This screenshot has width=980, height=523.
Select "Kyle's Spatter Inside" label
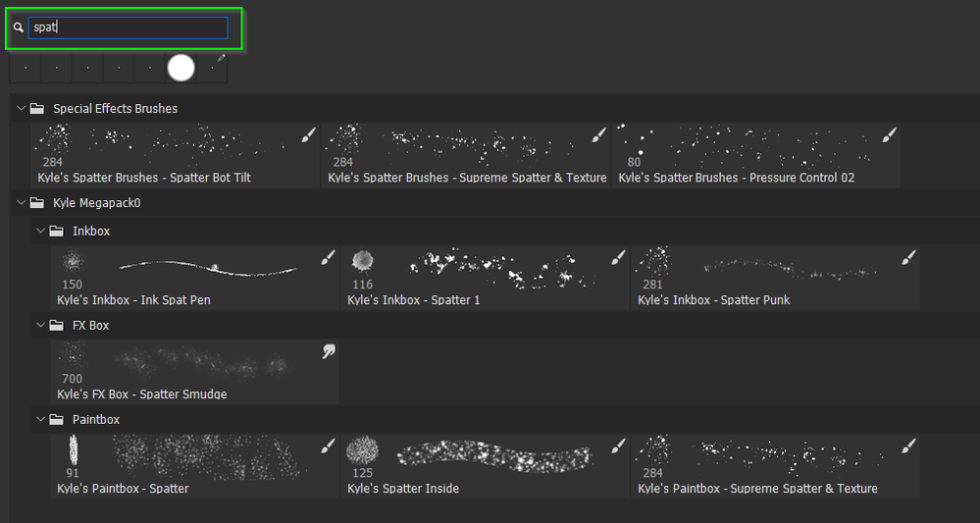403,489
